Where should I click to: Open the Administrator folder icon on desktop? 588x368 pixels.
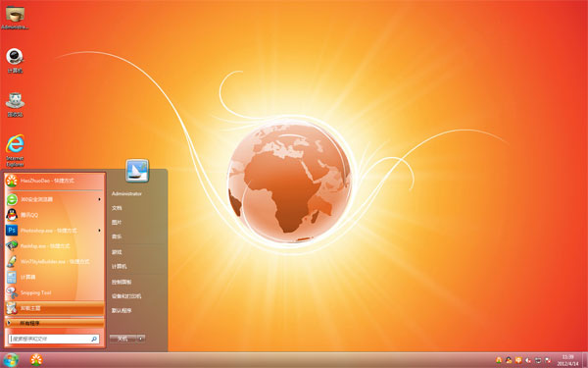coord(15,18)
